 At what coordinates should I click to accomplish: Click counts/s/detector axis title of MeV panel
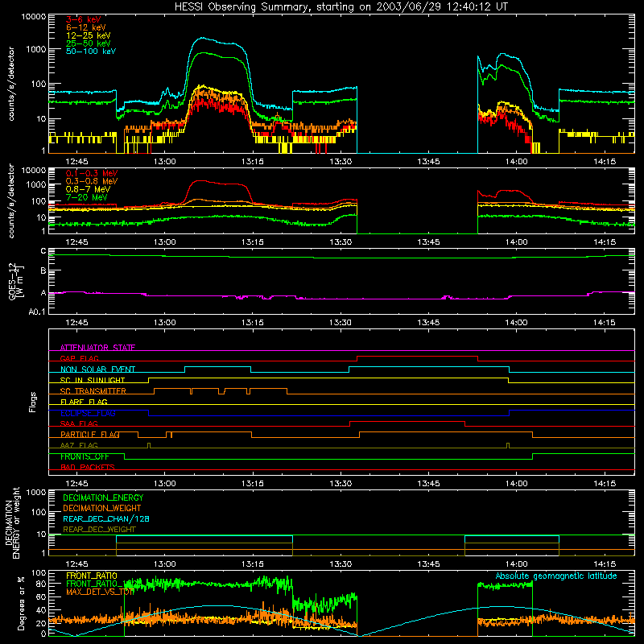(11, 200)
